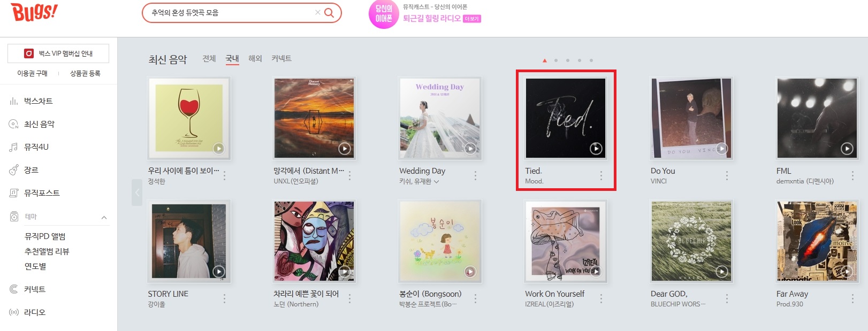This screenshot has width=868, height=331.
Task: Play the Tied. album via play icon
Action: (x=596, y=149)
